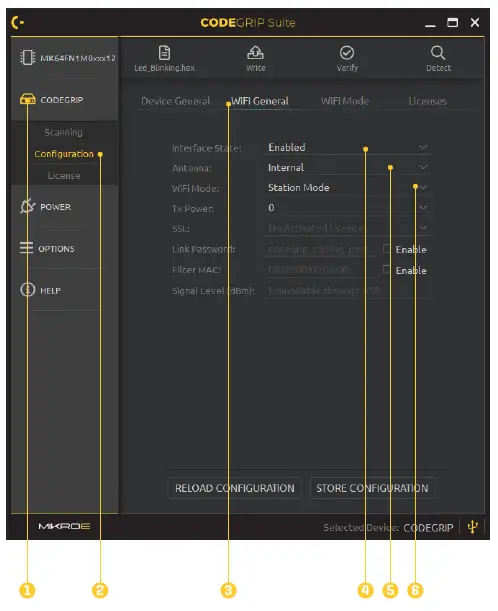Image resolution: width=498 pixels, height=611 pixels.
Task: Open the SSL licence dropdown
Action: [348, 228]
